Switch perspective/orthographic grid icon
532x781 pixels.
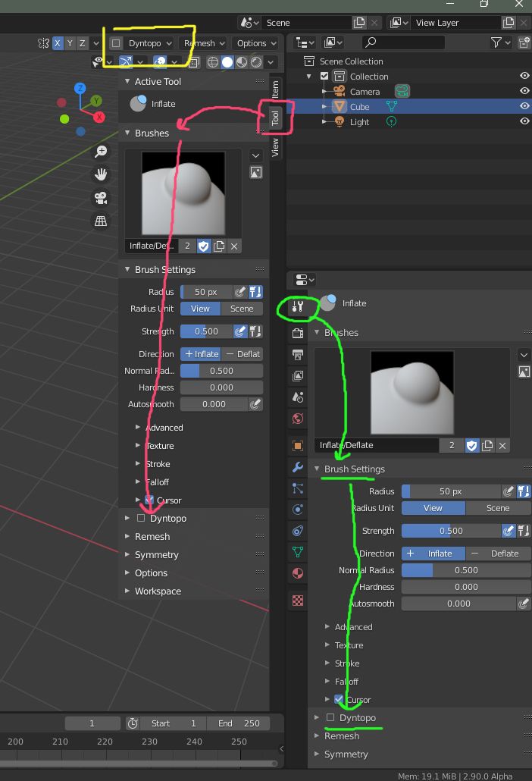point(101,221)
